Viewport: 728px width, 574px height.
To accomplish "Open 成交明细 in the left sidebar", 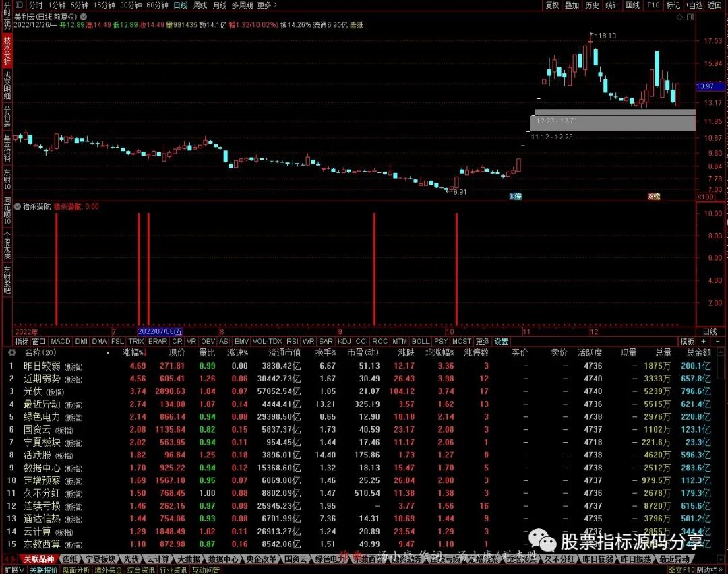I will pyautogui.click(x=7, y=86).
